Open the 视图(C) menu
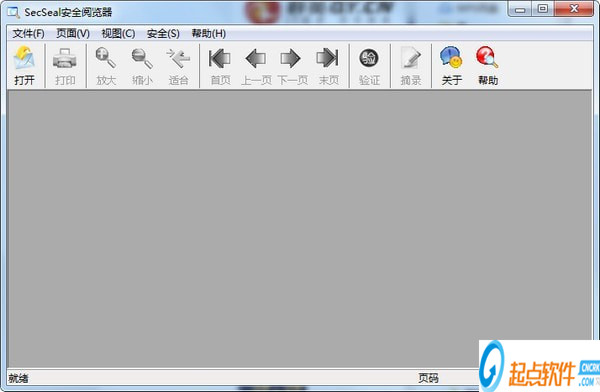Viewport: 600px width, 392px height. [x=118, y=34]
